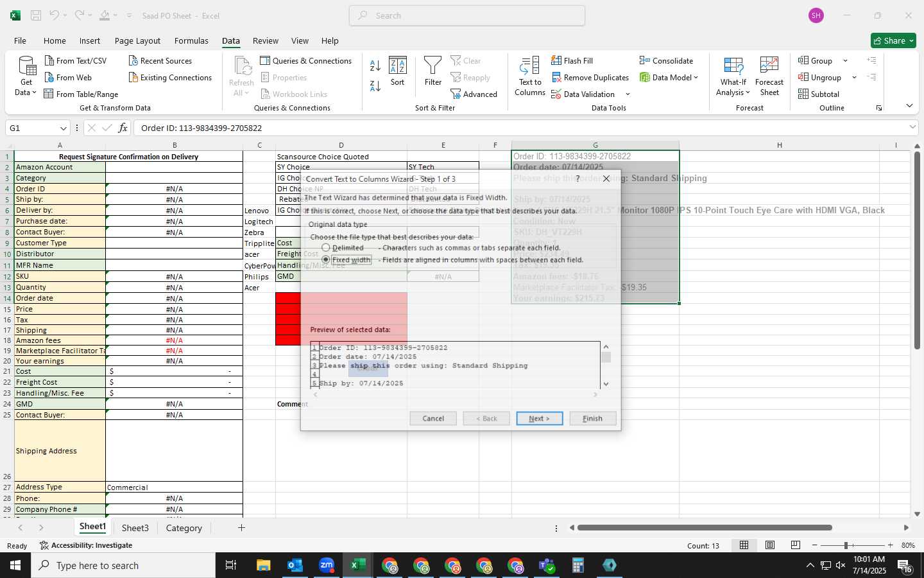This screenshot has width=924, height=578.
Task: Open Ungroup dropdown arrow
Action: tap(854, 77)
